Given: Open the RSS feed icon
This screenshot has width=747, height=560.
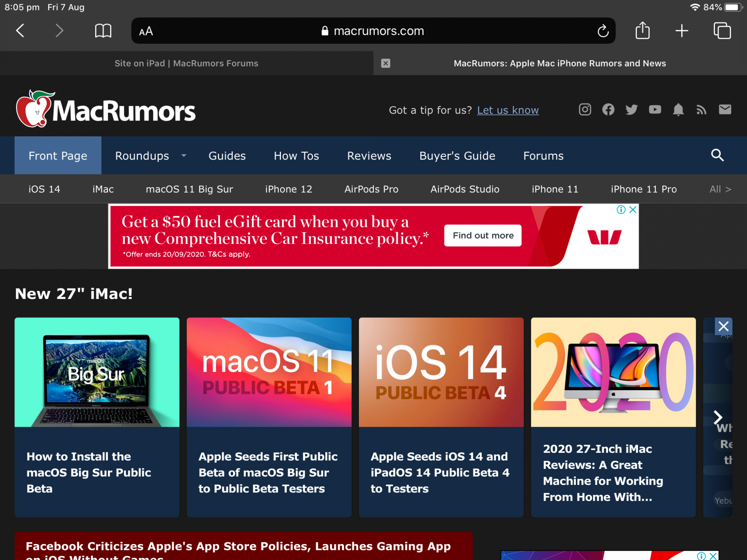Looking at the screenshot, I should click(701, 109).
